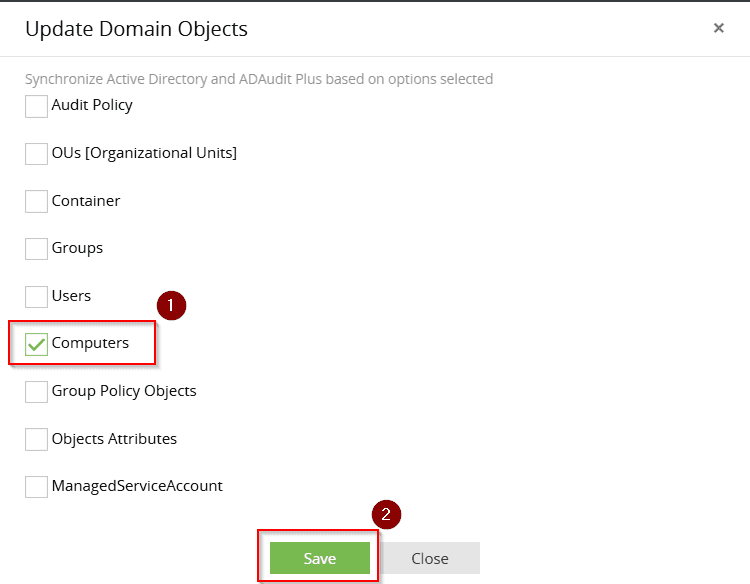Enable the Group Policy Objects checkbox
Viewport: 750px width, 584px height.
tap(36, 391)
